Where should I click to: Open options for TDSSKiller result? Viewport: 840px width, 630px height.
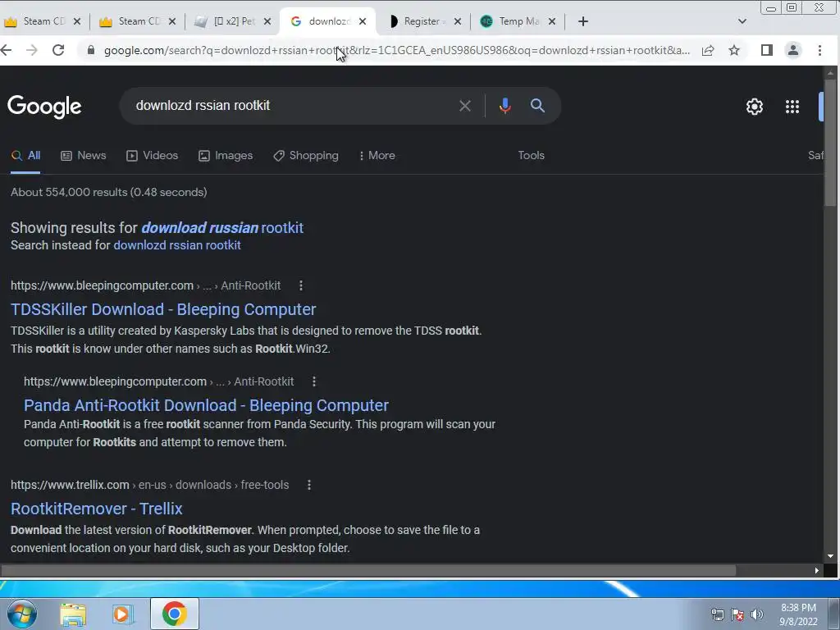click(301, 285)
